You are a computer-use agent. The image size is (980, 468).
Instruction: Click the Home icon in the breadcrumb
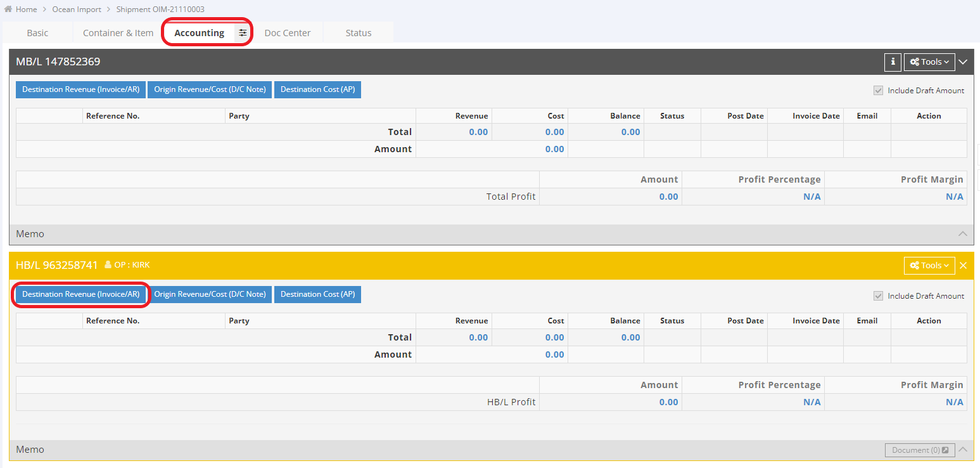click(x=8, y=9)
